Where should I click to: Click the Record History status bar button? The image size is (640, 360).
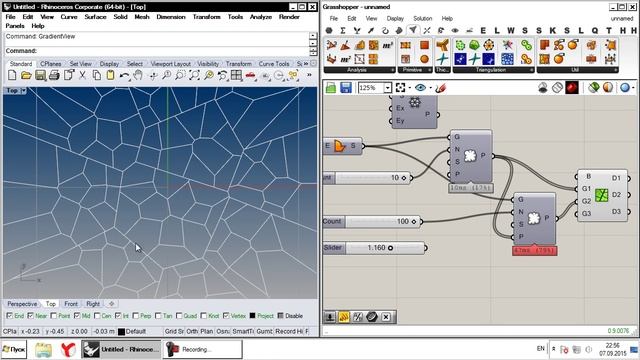(289, 331)
